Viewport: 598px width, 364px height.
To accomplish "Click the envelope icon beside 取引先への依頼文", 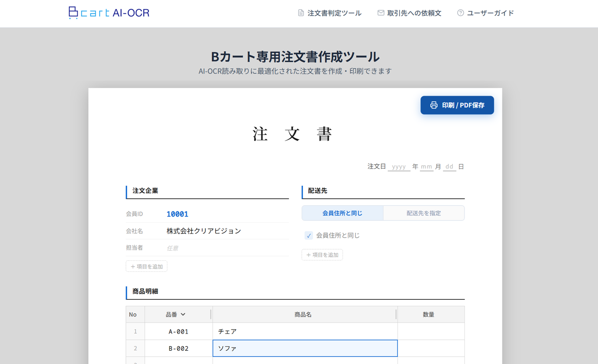I will (381, 13).
